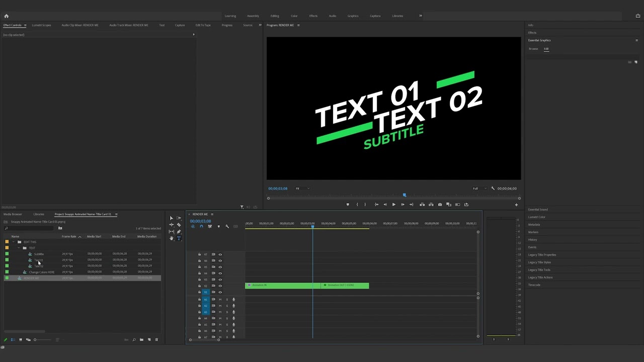Mute audio track A1

click(220, 300)
